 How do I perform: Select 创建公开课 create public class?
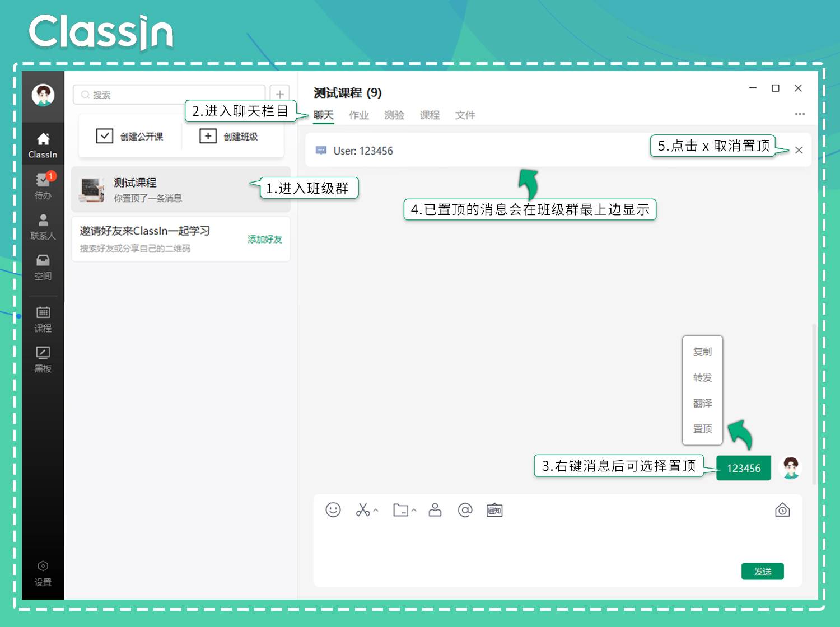point(130,136)
